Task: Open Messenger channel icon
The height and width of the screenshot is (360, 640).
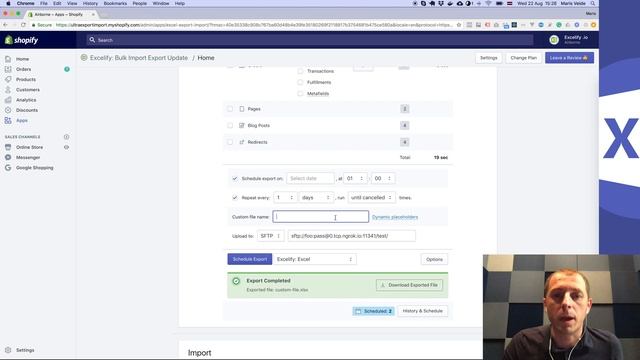Action: tap(8, 157)
